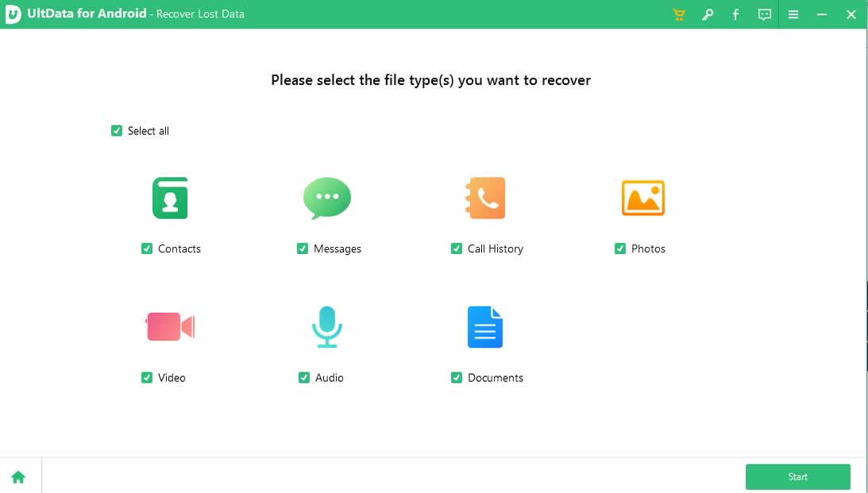
Task: Uncheck the Contacts checkbox
Action: pos(147,248)
